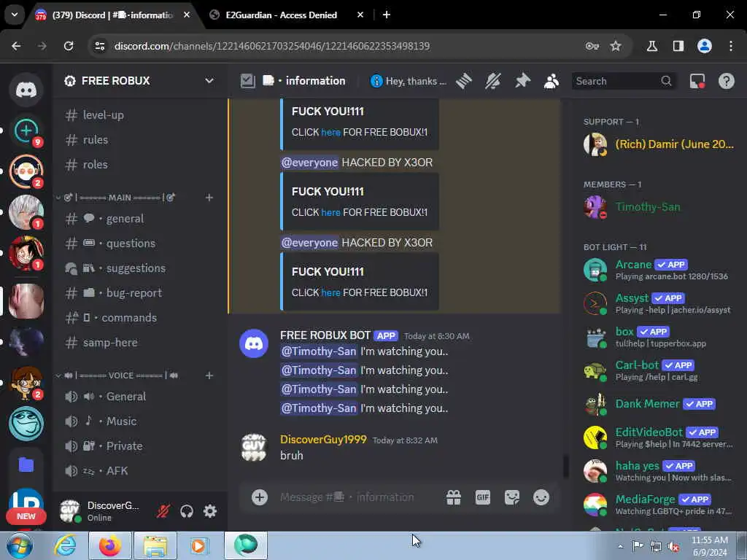Open the Threads icon in channel header
The height and width of the screenshot is (560, 747).
[x=463, y=81]
